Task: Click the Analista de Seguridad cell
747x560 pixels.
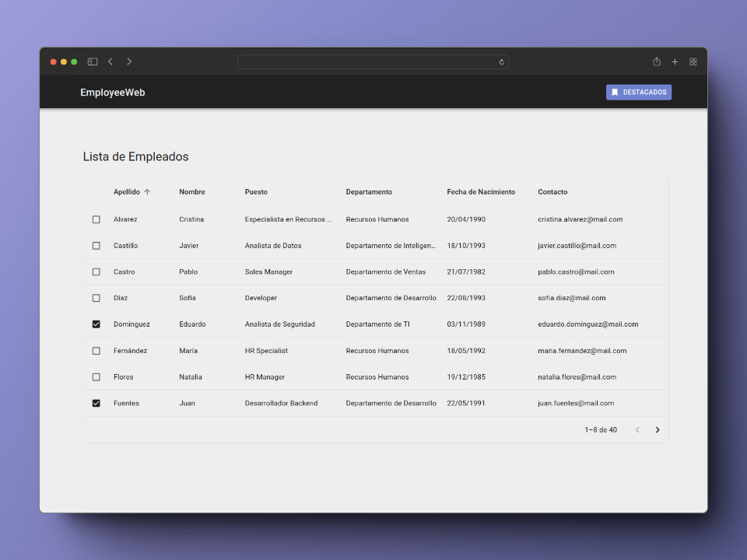Action: click(x=279, y=324)
